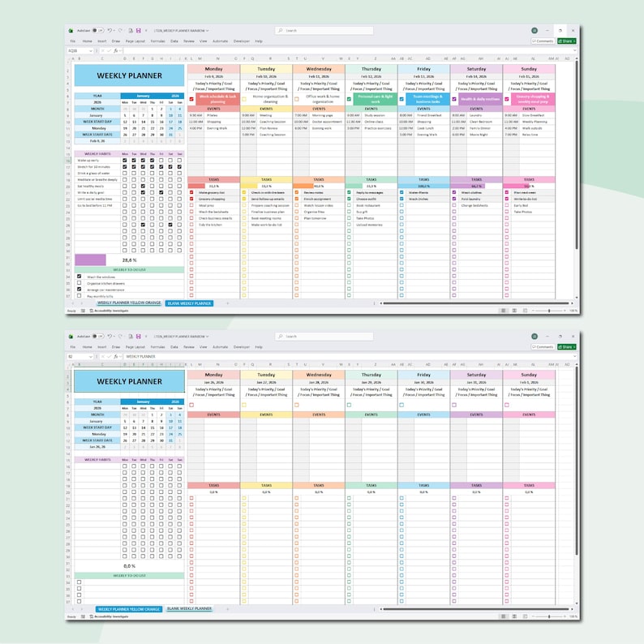This screenshot has width=644, height=644.
Task: Click Page Layout view icon, top window status bar
Action: coord(514,311)
